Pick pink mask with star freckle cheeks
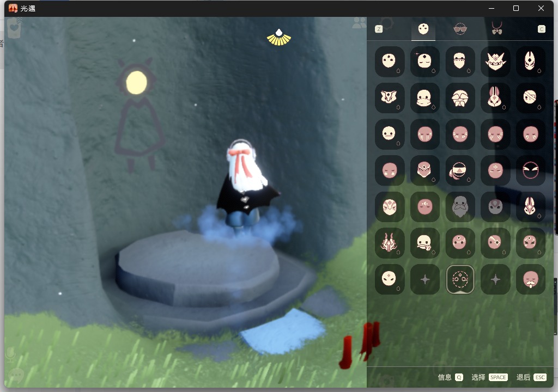This screenshot has width=558, height=392. pyautogui.click(x=390, y=170)
